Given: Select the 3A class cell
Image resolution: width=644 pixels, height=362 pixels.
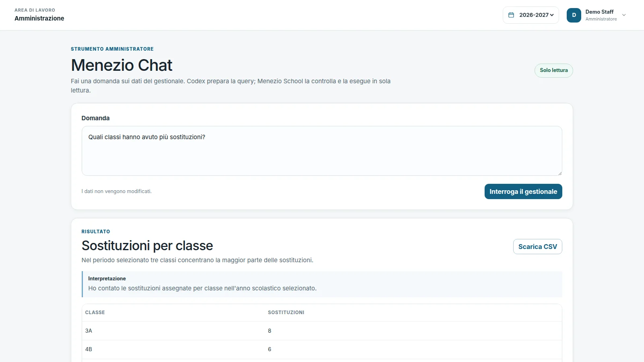Looking at the screenshot, I should [89, 331].
